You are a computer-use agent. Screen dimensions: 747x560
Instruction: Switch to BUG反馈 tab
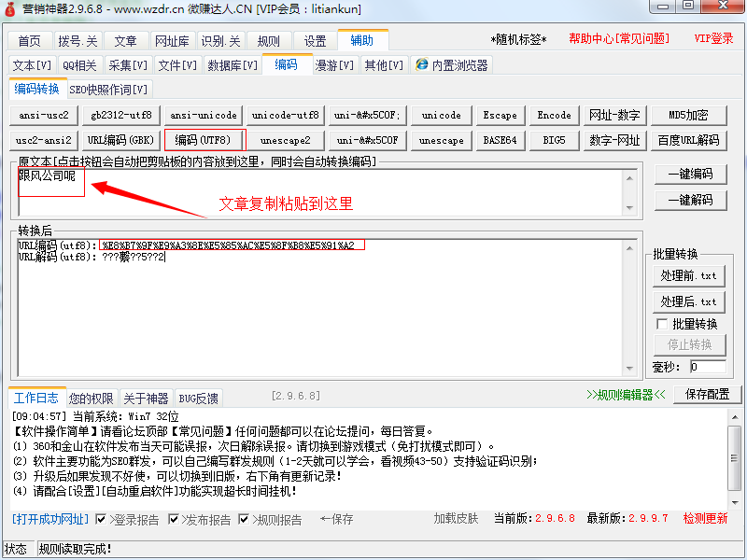click(x=198, y=399)
